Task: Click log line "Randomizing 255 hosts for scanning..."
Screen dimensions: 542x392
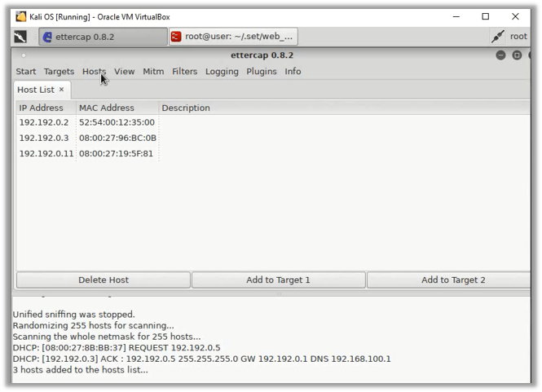Action: click(94, 326)
